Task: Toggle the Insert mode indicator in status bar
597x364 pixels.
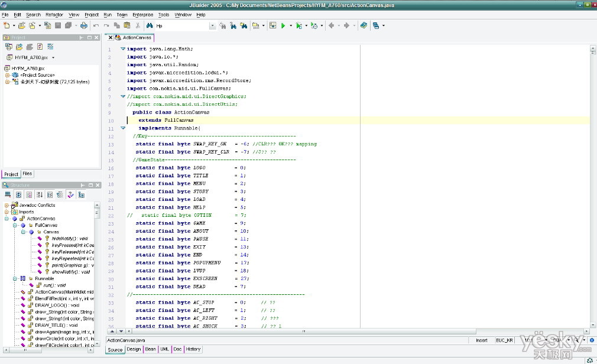Action: [x=482, y=340]
